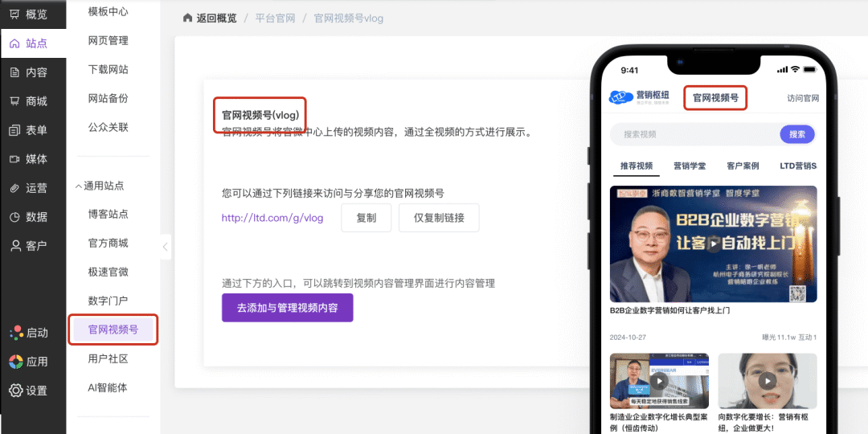
Task: Select 官网视频号 in the submenu
Action: click(113, 330)
